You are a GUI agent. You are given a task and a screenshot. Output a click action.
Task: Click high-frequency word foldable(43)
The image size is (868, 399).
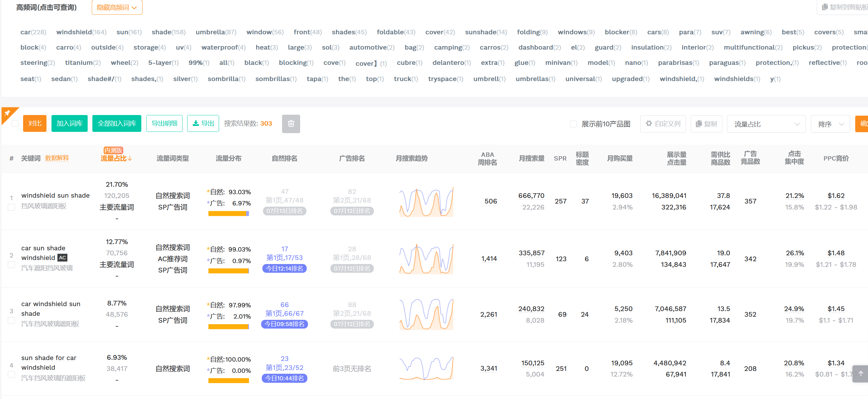click(396, 32)
